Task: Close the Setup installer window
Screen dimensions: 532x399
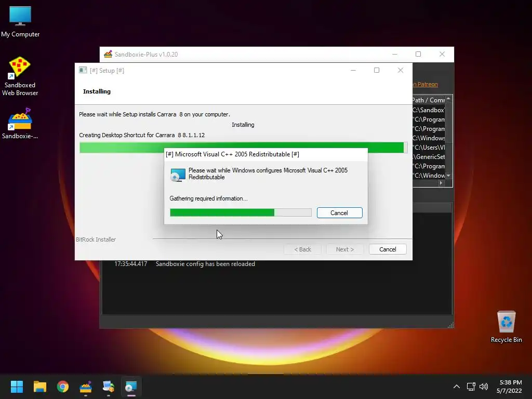Action: point(401,70)
